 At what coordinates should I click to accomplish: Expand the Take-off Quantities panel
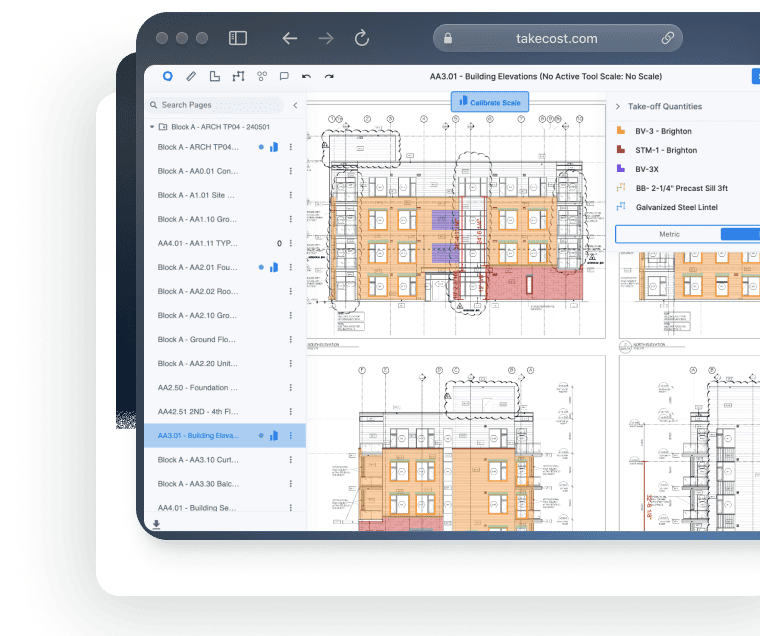pos(618,106)
